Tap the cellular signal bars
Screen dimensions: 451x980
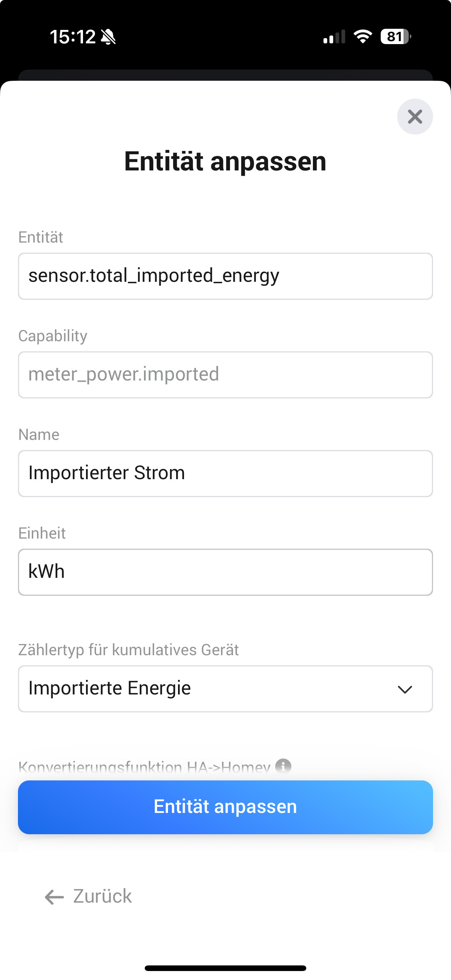pyautogui.click(x=334, y=37)
